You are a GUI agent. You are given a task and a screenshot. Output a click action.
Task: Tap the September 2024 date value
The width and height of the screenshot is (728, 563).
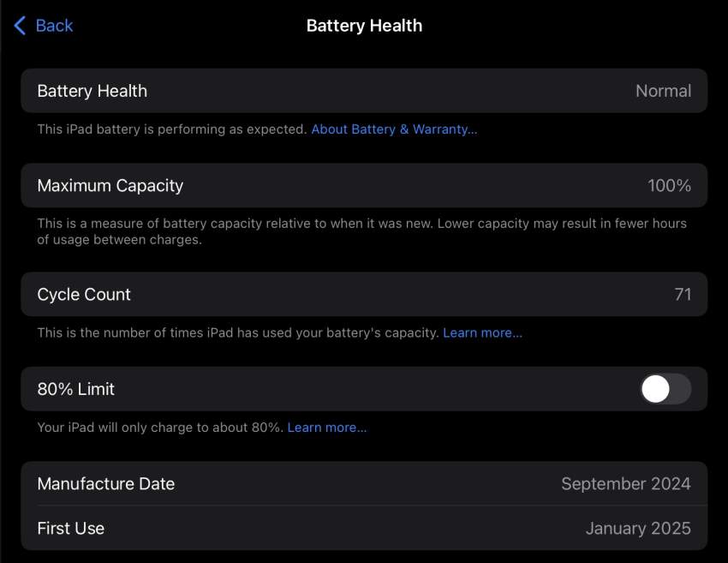[x=625, y=484]
